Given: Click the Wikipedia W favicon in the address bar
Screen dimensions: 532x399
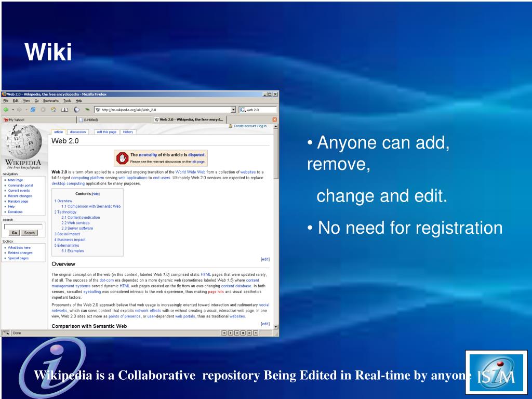Looking at the screenshot, I should [x=98, y=110].
